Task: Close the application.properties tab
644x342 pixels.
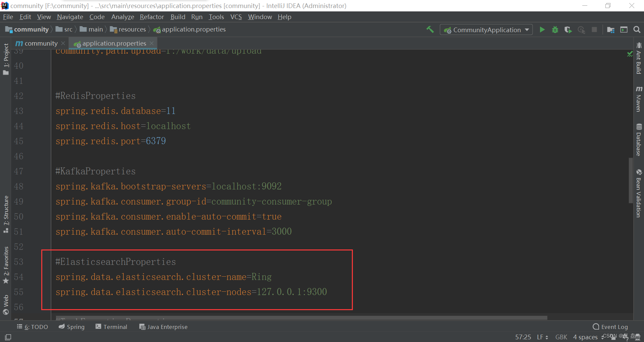Action: 152,43
